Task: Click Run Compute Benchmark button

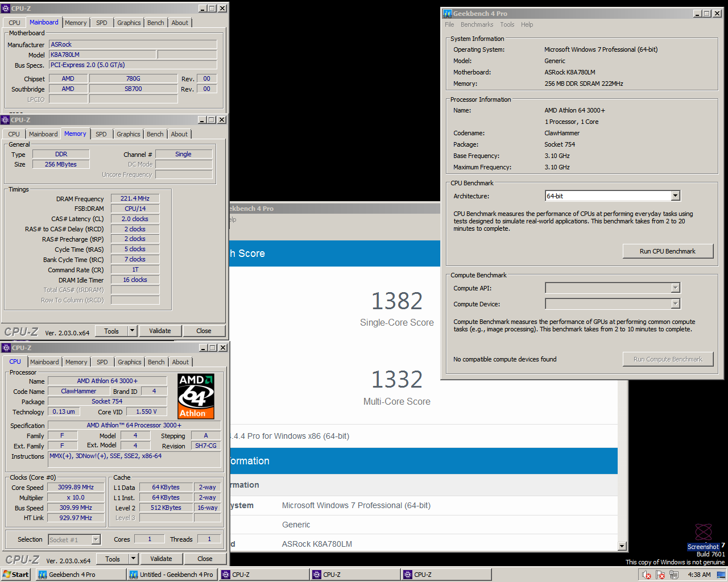Action: pyautogui.click(x=668, y=359)
